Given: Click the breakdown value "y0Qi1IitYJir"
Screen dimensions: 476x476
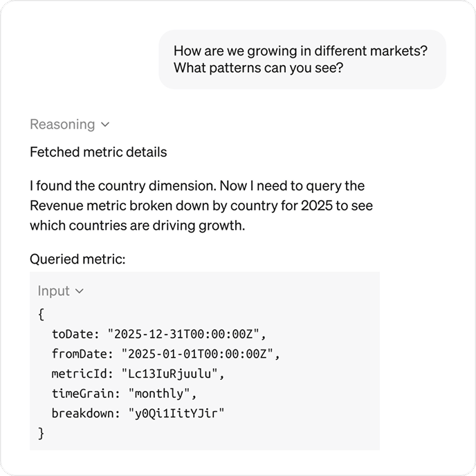Looking at the screenshot, I should coord(176,414).
